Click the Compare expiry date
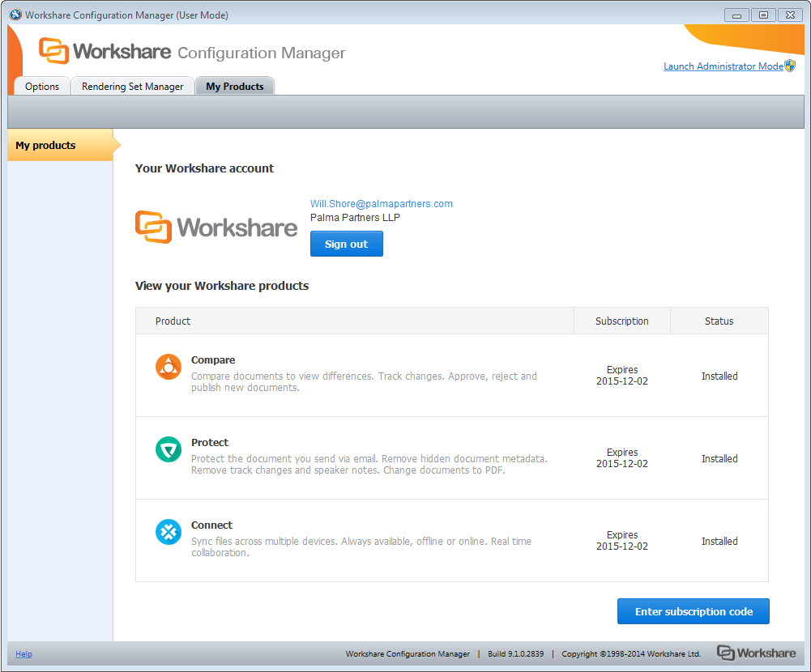 [621, 376]
